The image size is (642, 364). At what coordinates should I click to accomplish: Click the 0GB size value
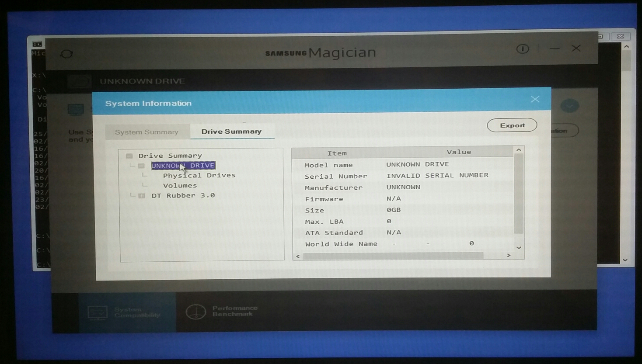click(394, 210)
